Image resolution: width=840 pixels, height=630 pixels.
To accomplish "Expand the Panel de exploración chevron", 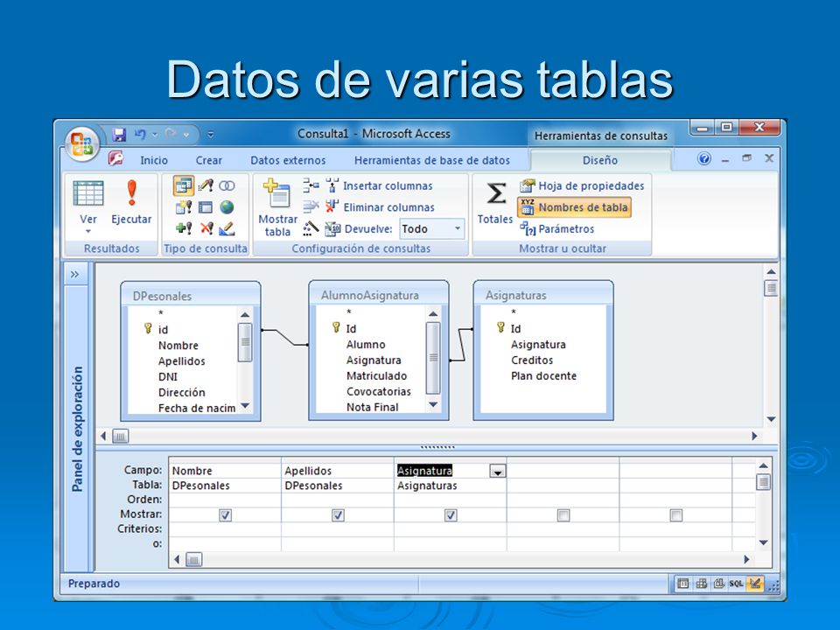I will (x=75, y=275).
